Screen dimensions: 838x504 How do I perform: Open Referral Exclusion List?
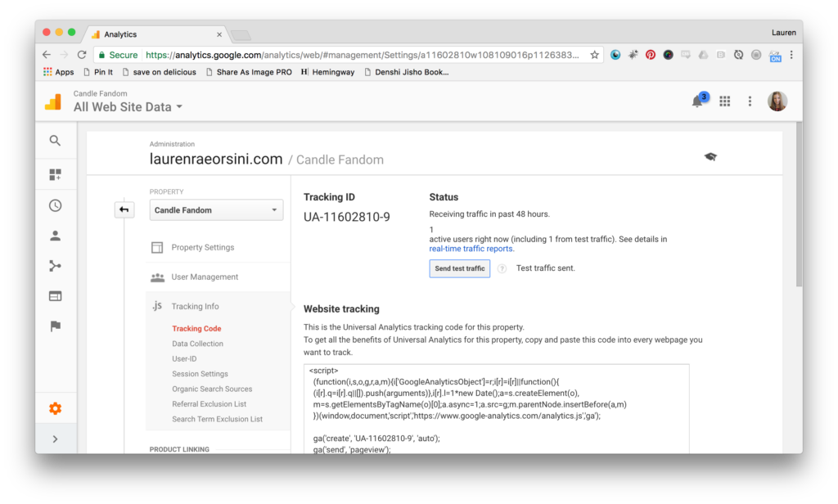209,404
